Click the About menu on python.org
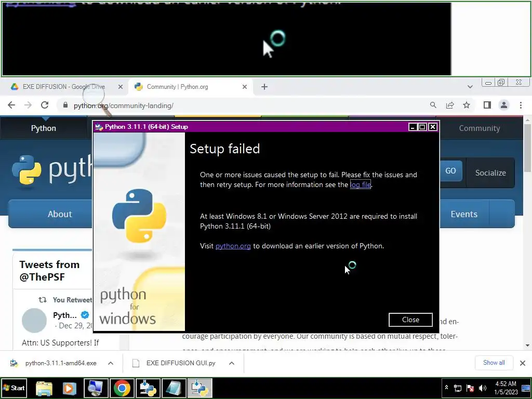 click(60, 214)
